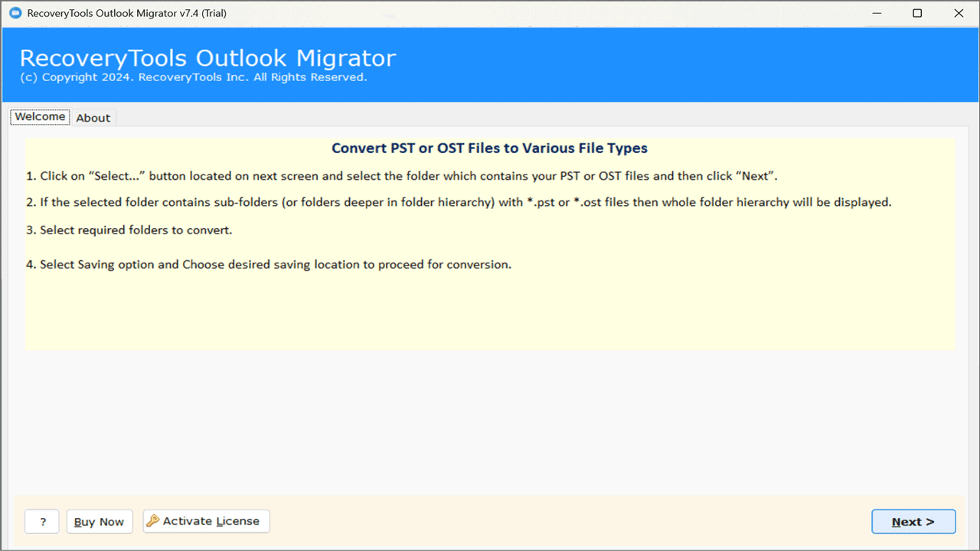Click the copyright 2024 notice text
Screen dimensions: 980x551
193,77
